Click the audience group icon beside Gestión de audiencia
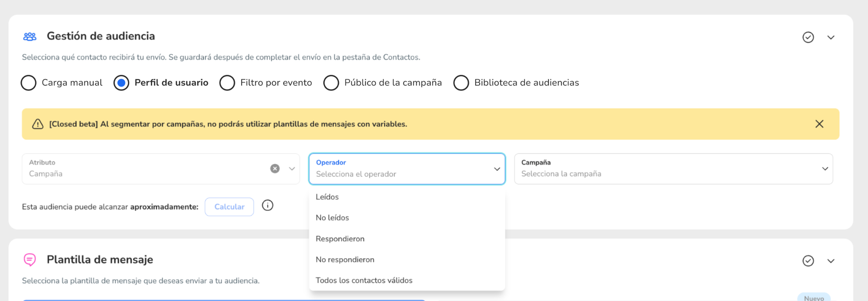The image size is (868, 301). (30, 36)
